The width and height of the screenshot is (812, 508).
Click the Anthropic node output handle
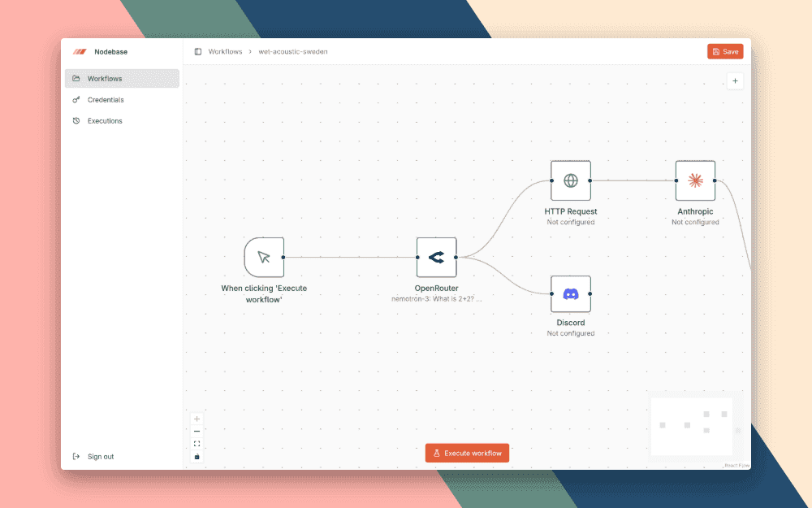tap(715, 180)
